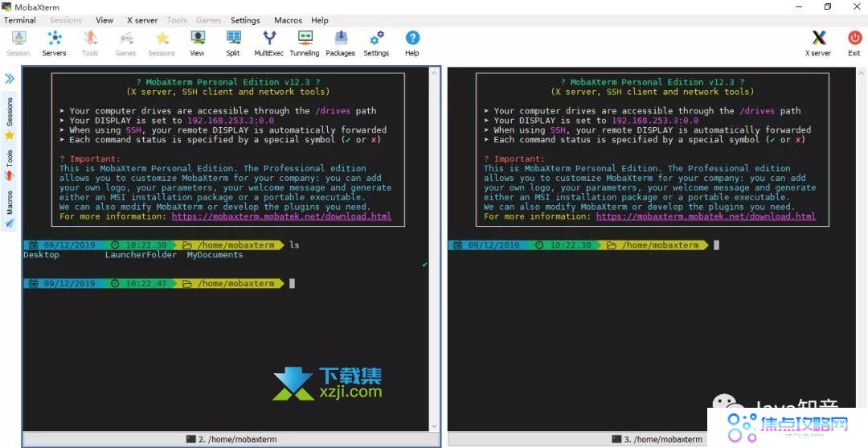Open the Help toolbar icon
Image resolution: width=868 pixels, height=448 pixels.
411,43
